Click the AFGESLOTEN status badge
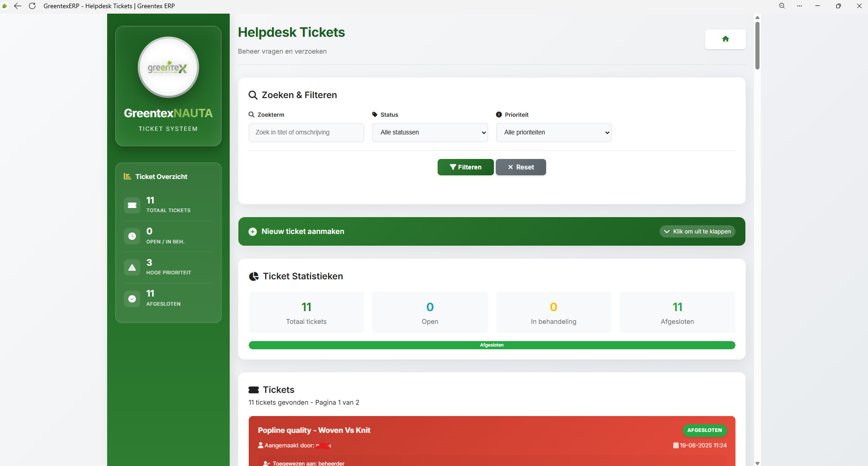The width and height of the screenshot is (868, 466). pyautogui.click(x=705, y=430)
